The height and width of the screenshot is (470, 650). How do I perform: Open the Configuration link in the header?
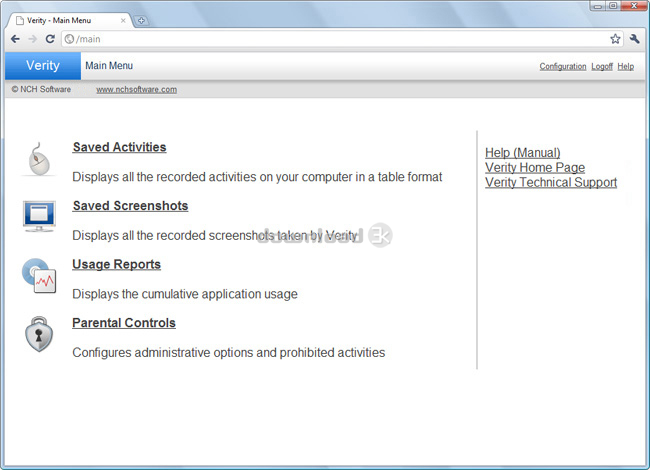click(563, 66)
